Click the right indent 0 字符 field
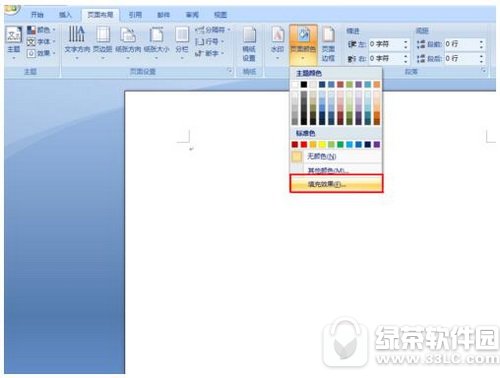Viewport: 500px width, 378px height. point(385,59)
